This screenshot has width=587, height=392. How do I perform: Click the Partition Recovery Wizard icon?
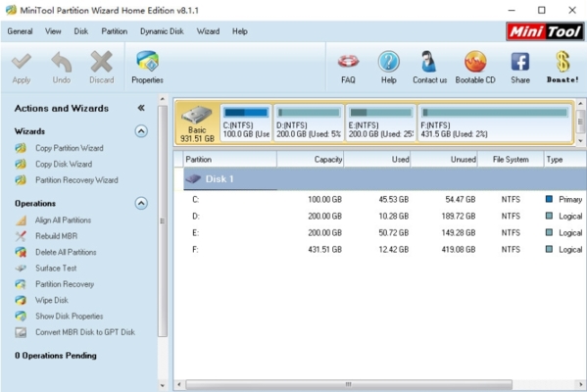coord(21,180)
